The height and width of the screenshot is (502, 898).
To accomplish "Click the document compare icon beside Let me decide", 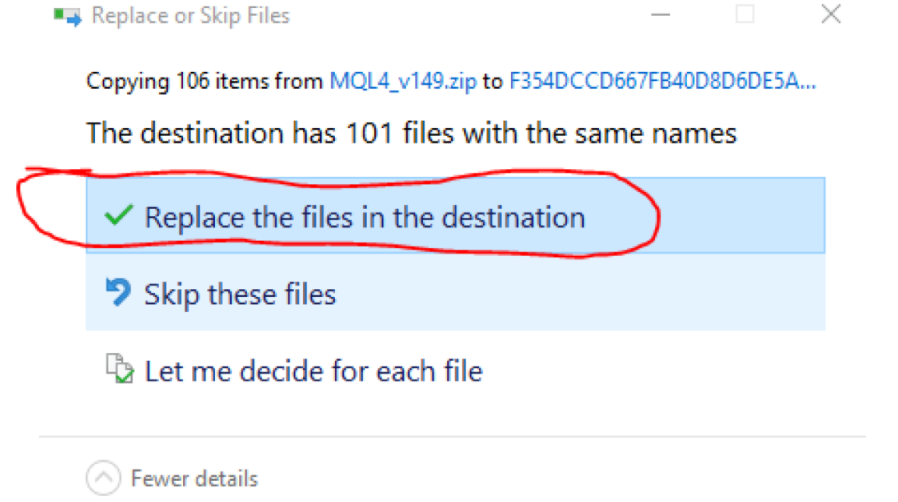I will [x=120, y=369].
